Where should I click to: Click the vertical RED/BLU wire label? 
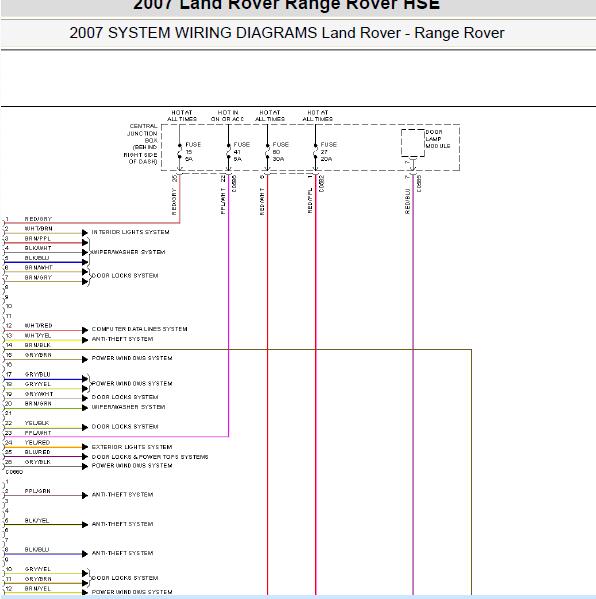point(407,201)
